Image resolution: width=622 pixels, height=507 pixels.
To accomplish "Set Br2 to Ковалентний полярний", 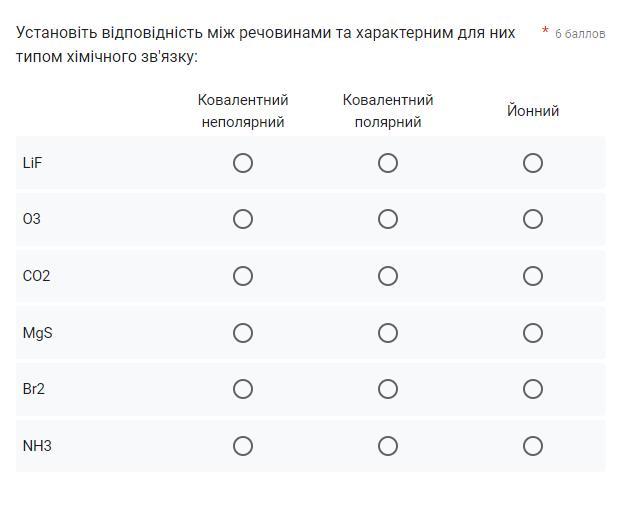I will tap(388, 389).
